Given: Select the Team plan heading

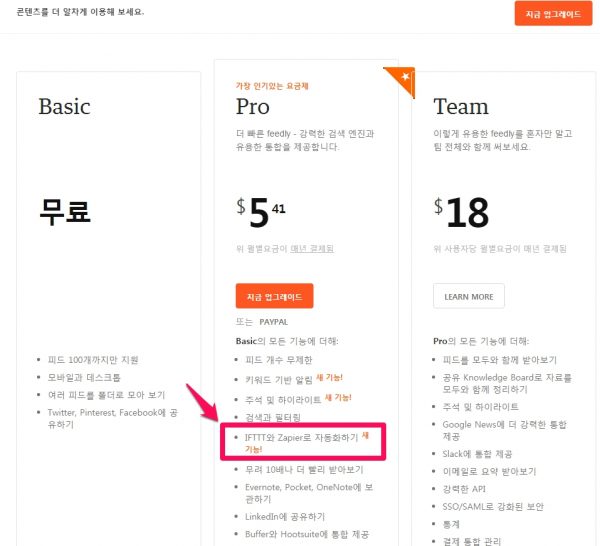Looking at the screenshot, I should coord(462,107).
